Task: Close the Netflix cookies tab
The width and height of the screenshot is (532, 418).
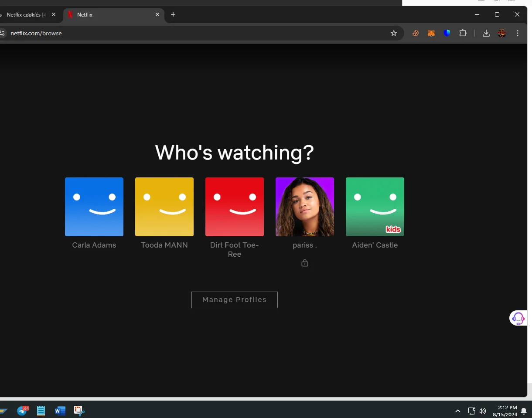Action: [54, 14]
